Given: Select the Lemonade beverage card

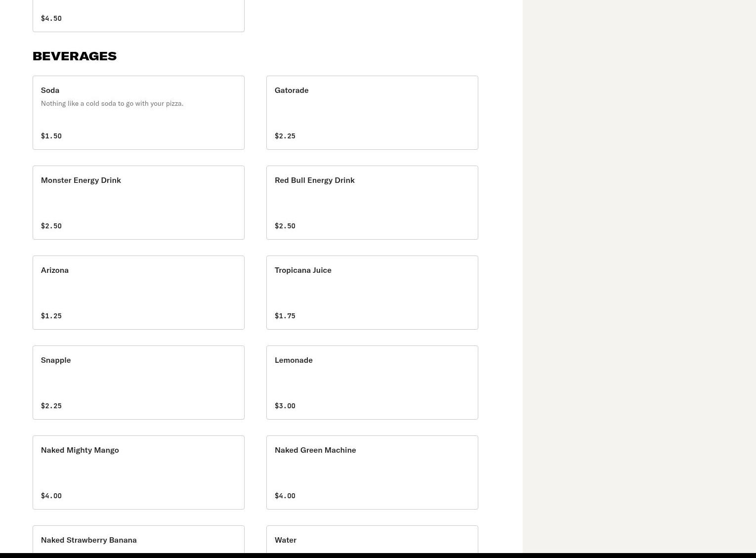Looking at the screenshot, I should point(372,383).
